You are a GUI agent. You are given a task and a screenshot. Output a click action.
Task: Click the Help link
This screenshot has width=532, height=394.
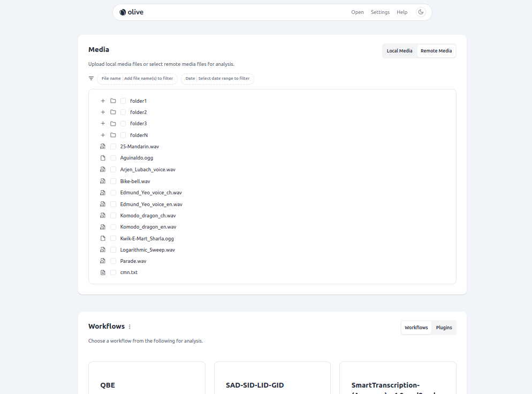click(x=402, y=12)
